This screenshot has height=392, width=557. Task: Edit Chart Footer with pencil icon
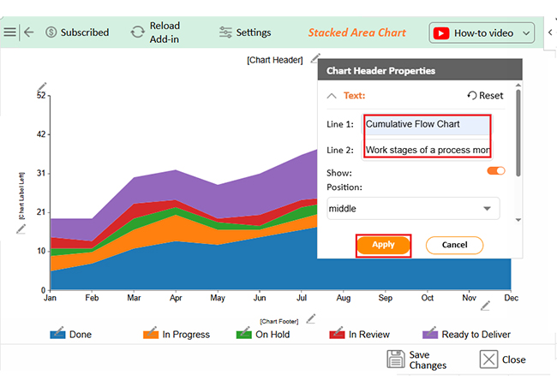tap(311, 318)
